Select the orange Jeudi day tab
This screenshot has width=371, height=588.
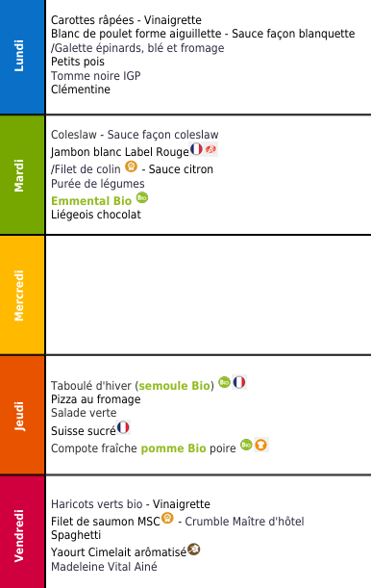(22, 415)
